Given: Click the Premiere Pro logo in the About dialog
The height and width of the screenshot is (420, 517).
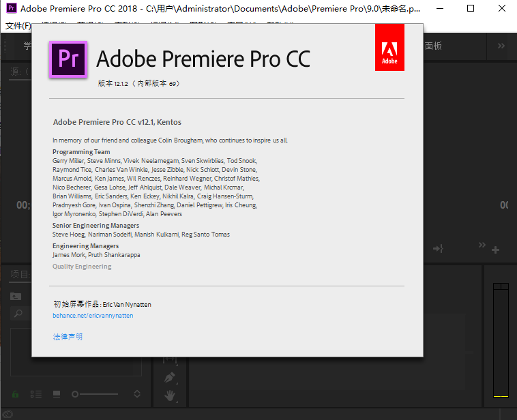Looking at the screenshot, I should 68,59.
